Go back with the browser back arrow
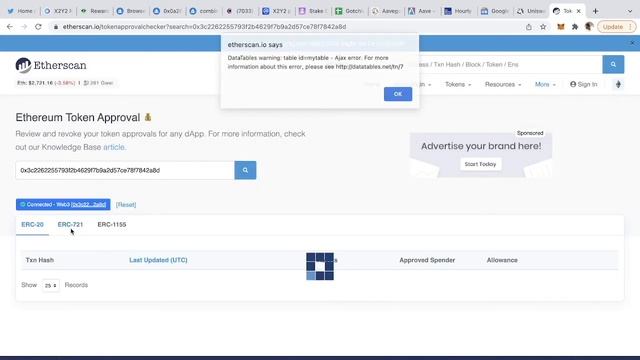This screenshot has width=640, height=360. [x=10, y=27]
